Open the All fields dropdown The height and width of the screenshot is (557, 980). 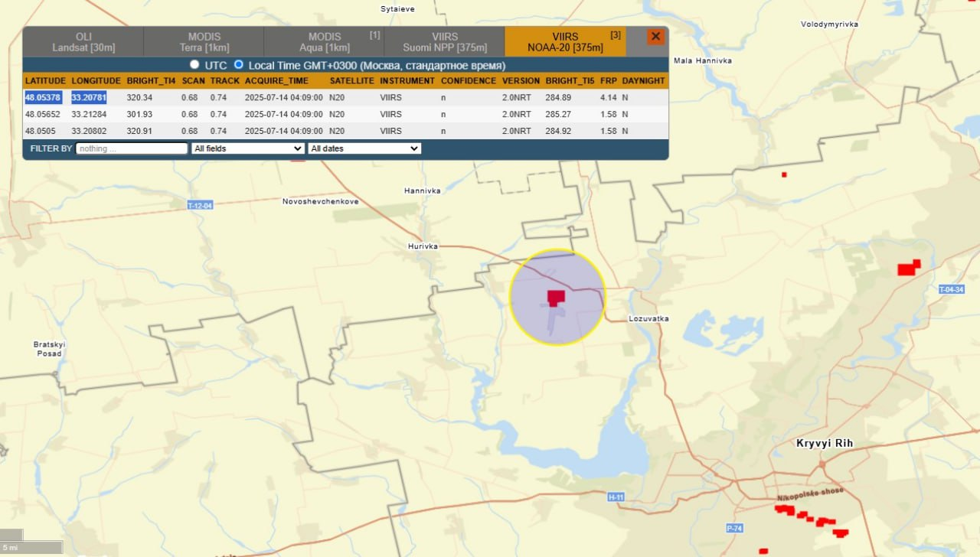point(247,148)
